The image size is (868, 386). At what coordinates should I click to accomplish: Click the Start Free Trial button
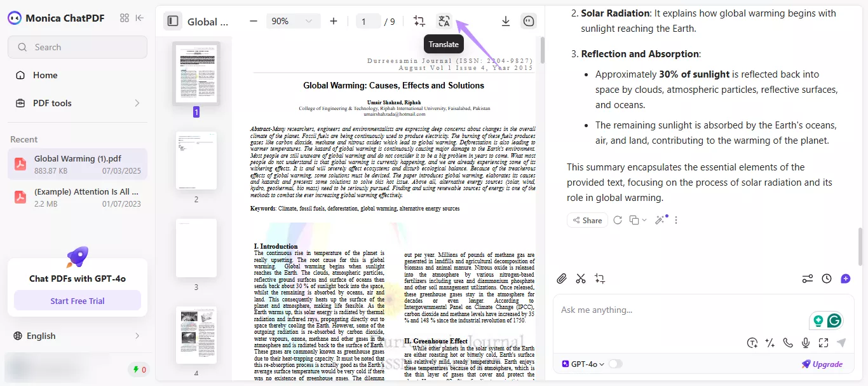pyautogui.click(x=77, y=300)
